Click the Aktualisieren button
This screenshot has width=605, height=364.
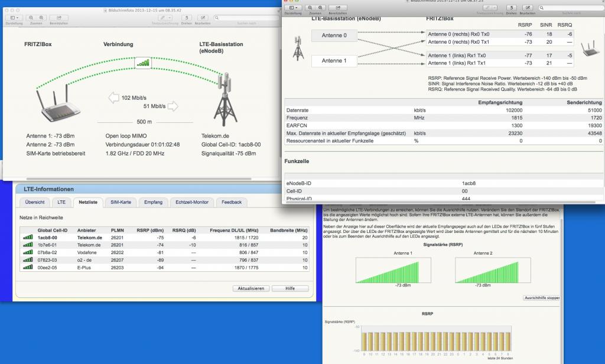click(251, 288)
